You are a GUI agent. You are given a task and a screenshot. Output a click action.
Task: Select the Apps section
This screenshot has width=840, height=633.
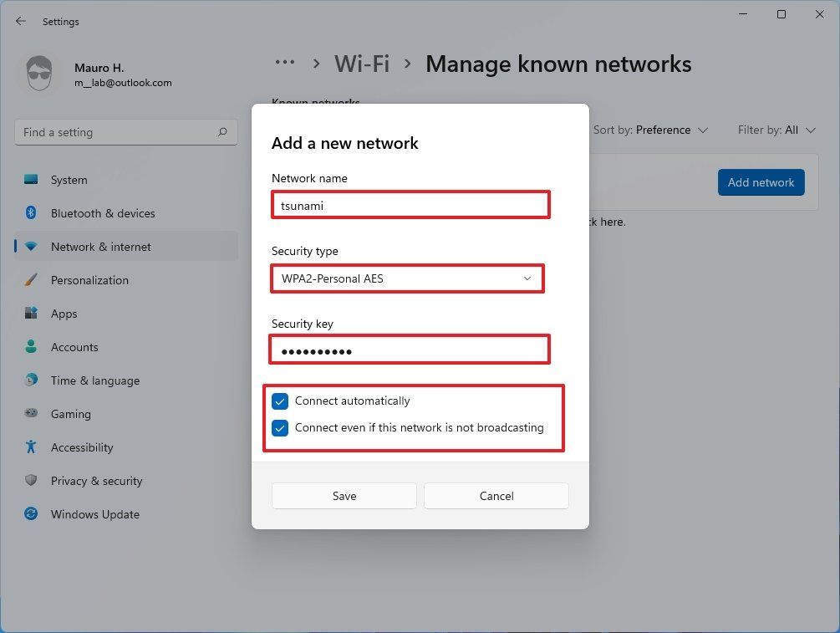[64, 314]
